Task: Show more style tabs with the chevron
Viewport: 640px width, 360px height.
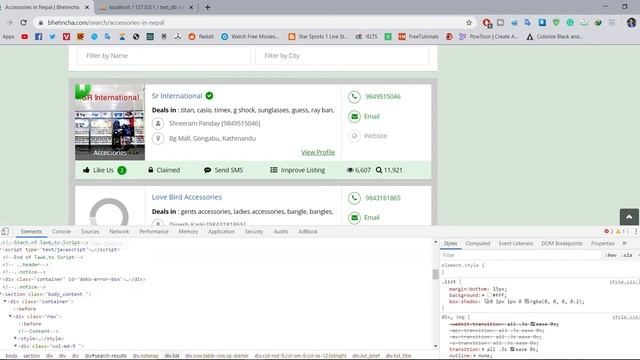Action: tap(624, 243)
